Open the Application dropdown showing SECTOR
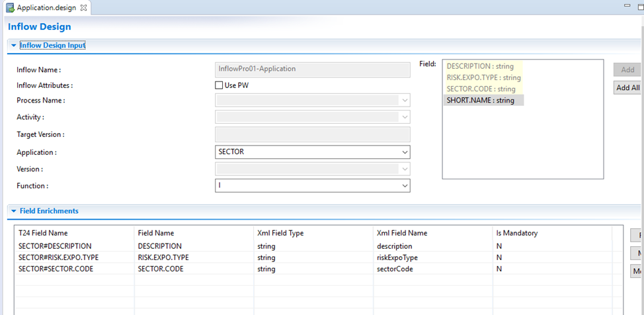 (x=404, y=152)
